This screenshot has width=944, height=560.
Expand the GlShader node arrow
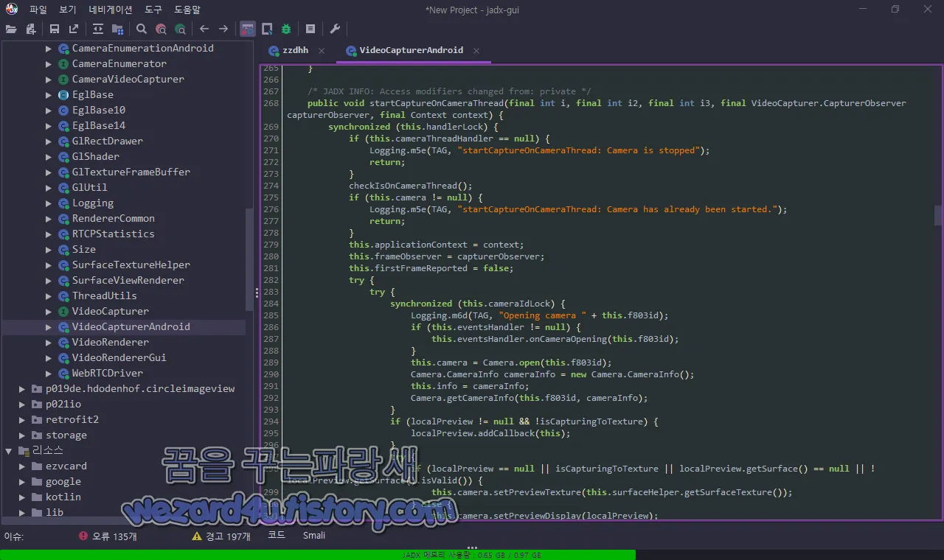point(49,156)
